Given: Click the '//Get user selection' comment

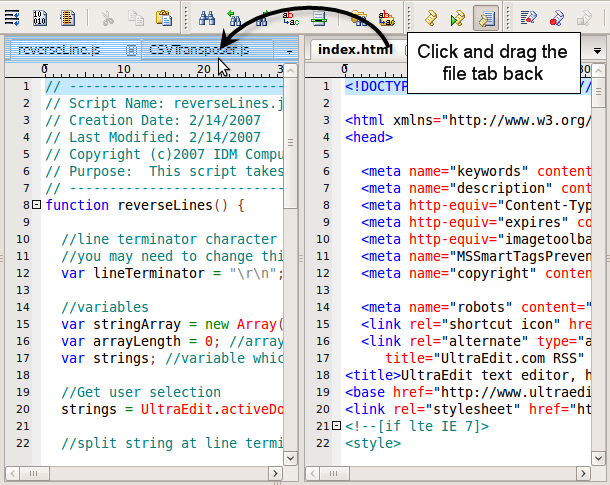Looking at the screenshot, I should [141, 392].
